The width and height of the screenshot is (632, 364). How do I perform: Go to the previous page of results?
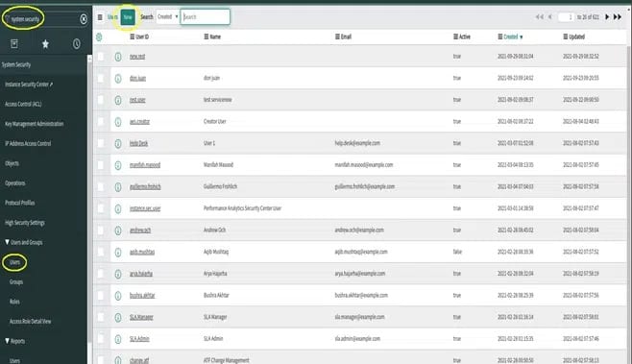coord(549,17)
